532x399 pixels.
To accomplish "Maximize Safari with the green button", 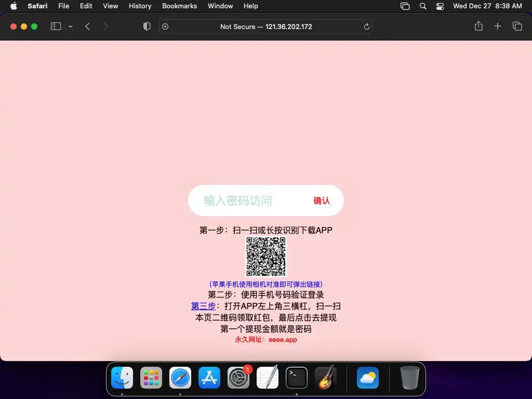I will click(34, 26).
